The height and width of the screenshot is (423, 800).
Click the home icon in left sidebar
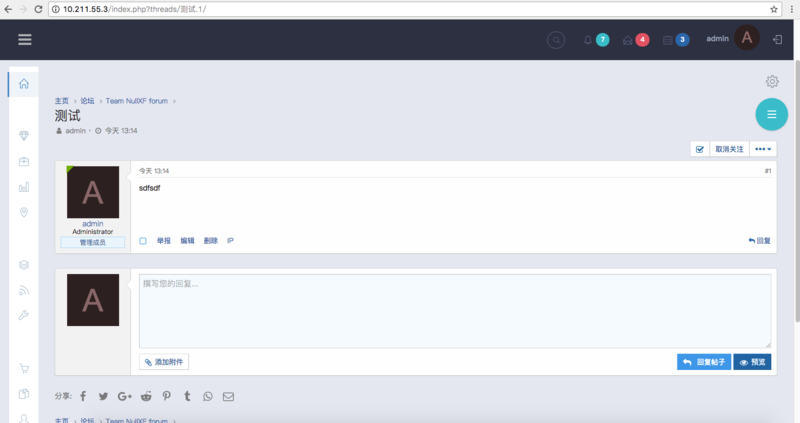[x=24, y=83]
